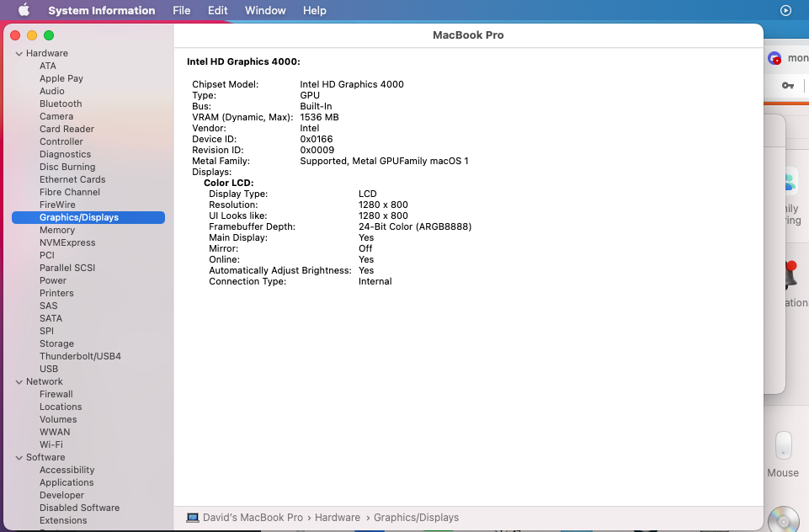Collapse the Hardware section
The width and height of the screenshot is (809, 532).
(x=19, y=54)
